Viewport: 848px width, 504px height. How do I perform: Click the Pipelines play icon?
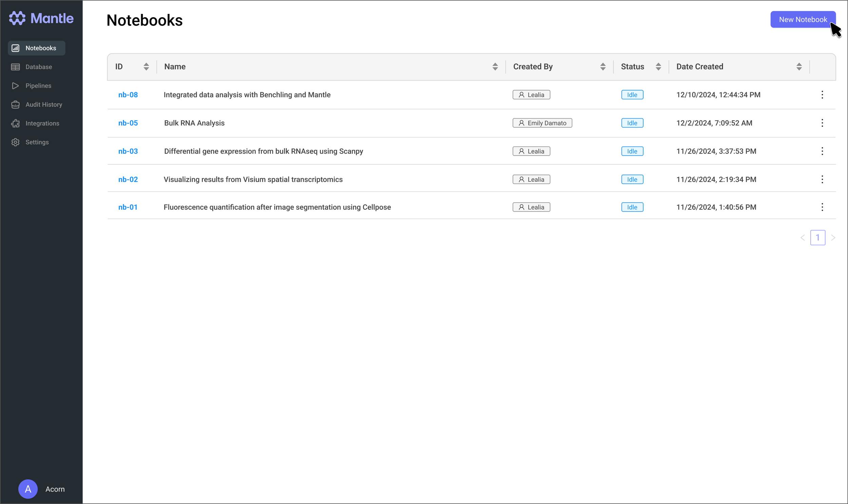(x=15, y=86)
